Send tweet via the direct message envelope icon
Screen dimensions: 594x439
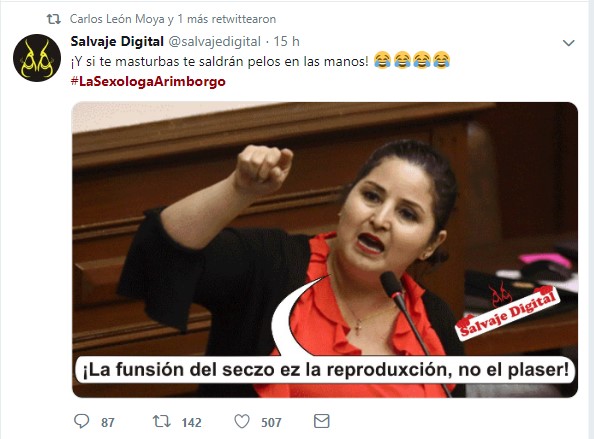322,421
